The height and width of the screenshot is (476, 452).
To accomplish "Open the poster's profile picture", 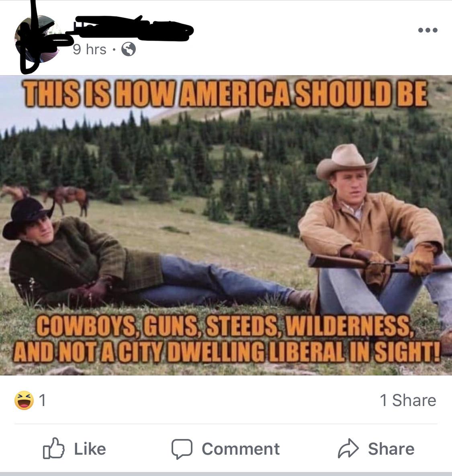I will click(38, 39).
